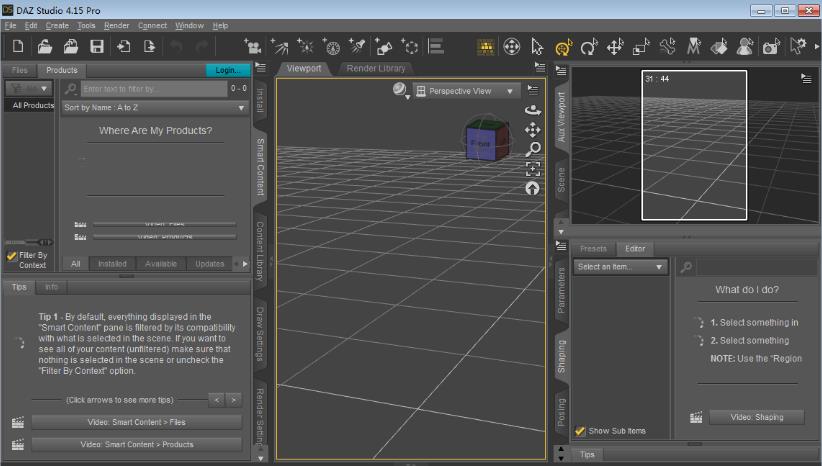This screenshot has width=822, height=466.
Task: Open the File menu
Action: (x=10, y=25)
